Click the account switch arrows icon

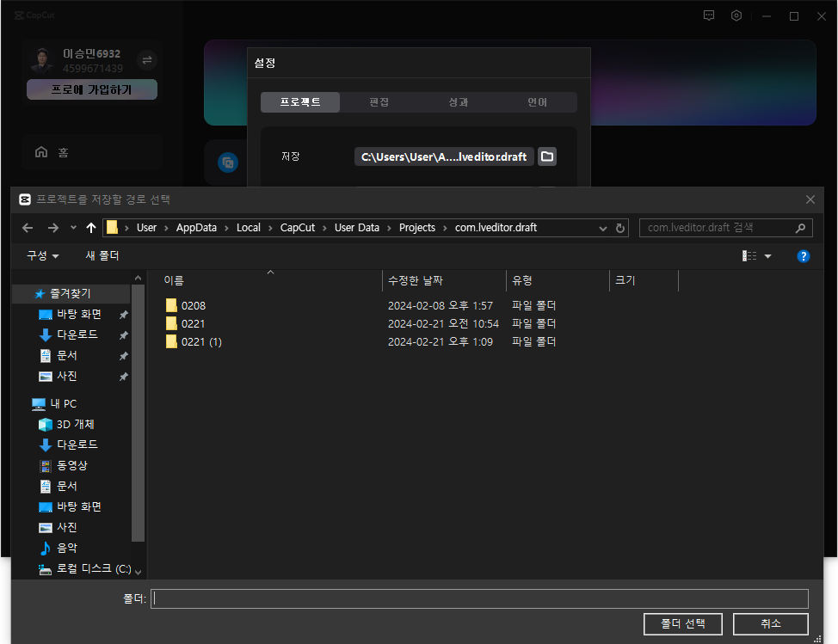point(146,60)
